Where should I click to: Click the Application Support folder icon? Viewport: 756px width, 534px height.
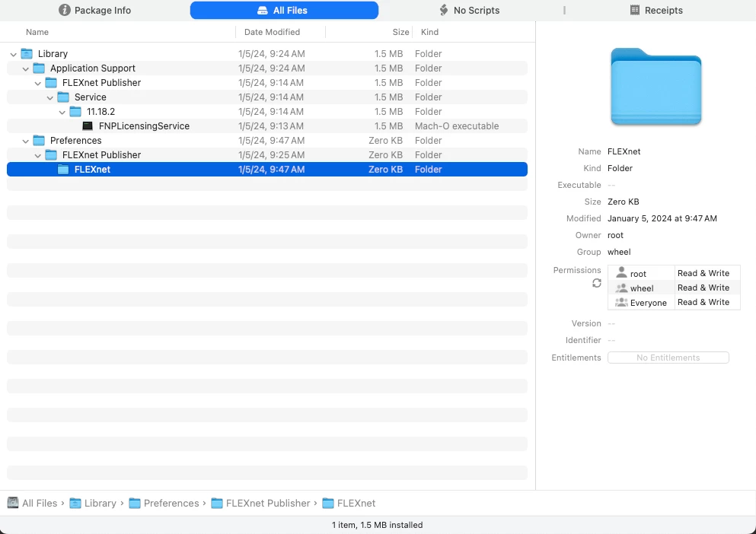pos(39,68)
